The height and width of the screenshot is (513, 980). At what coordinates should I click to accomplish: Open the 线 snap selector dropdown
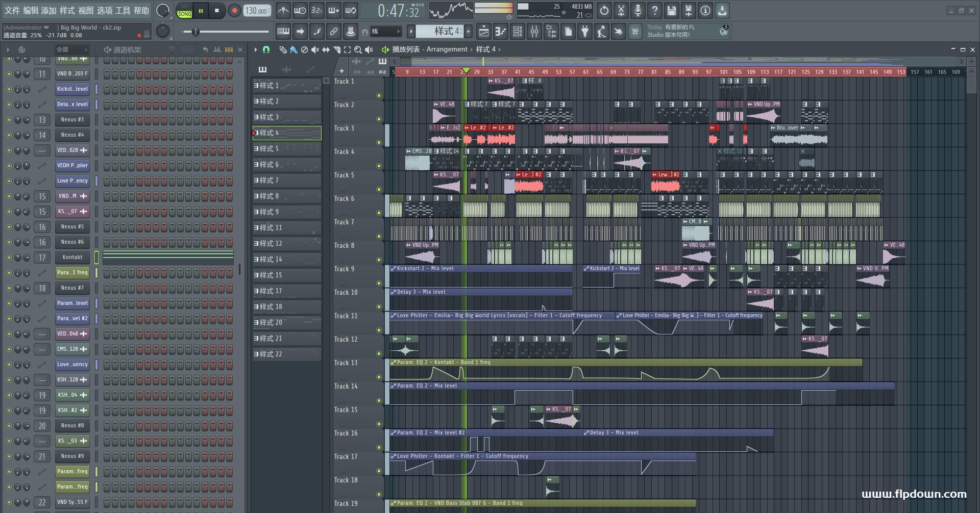[385, 32]
